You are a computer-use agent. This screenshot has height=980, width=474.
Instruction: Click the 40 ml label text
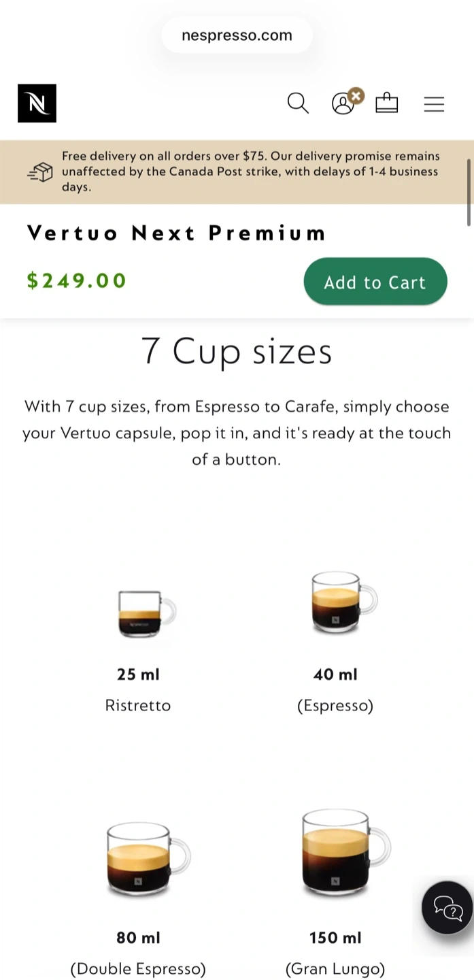335,674
